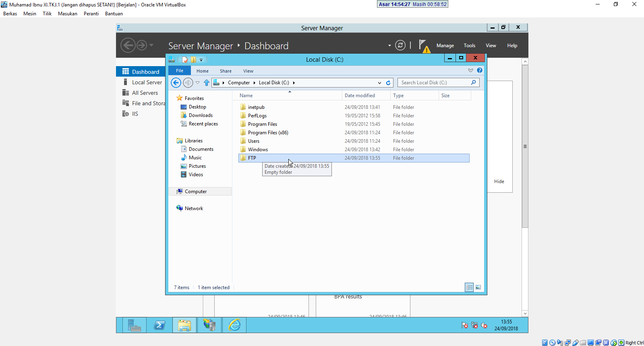This screenshot has width=644, height=346.
Task: Switch to details view icon in the status bar
Action: pyautogui.click(x=469, y=287)
